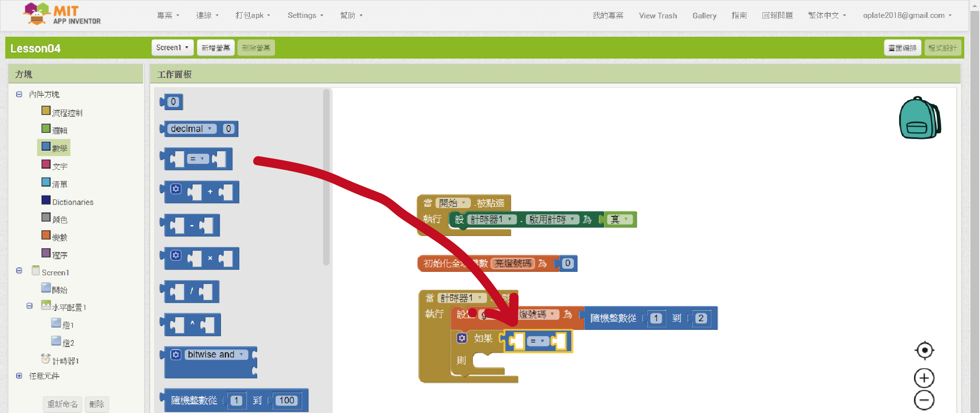Viewport: 980px width, 413px height.
Task: Click the 新增螢幕 button
Action: [216, 47]
